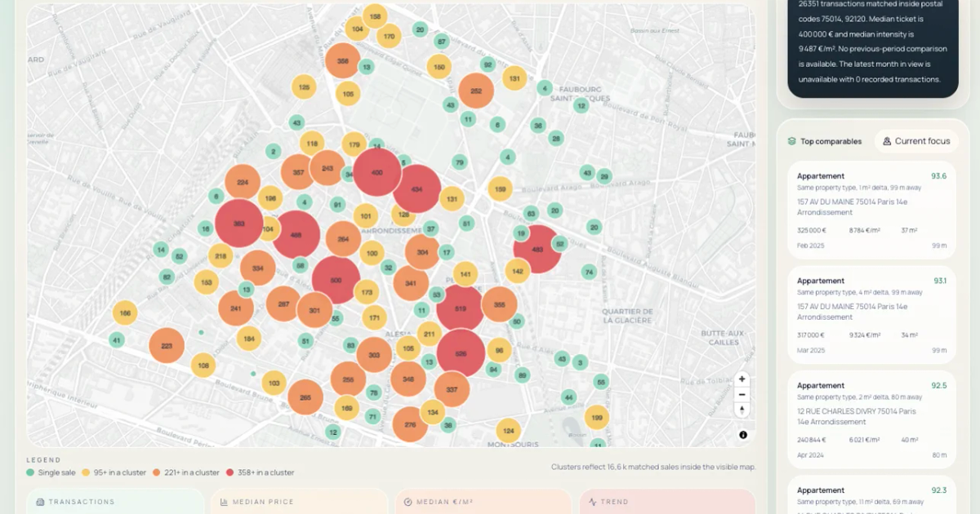Image resolution: width=980 pixels, height=514 pixels.
Task: Click the orange 221+ in a cluster legend dot
Action: click(157, 472)
